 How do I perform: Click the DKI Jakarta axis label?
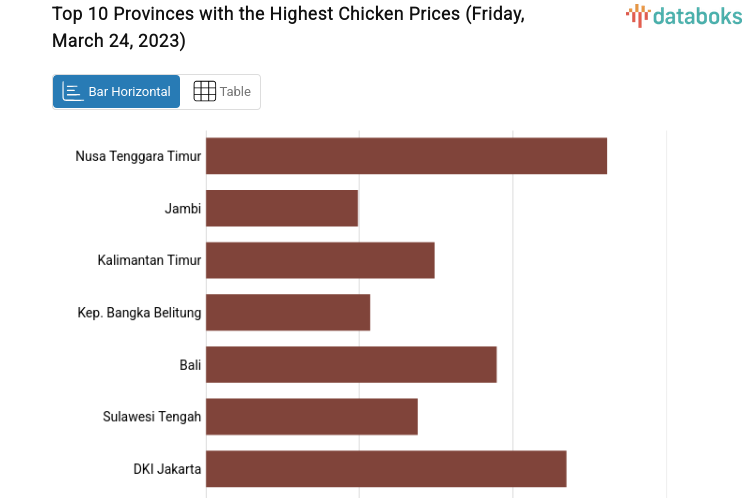(167, 468)
